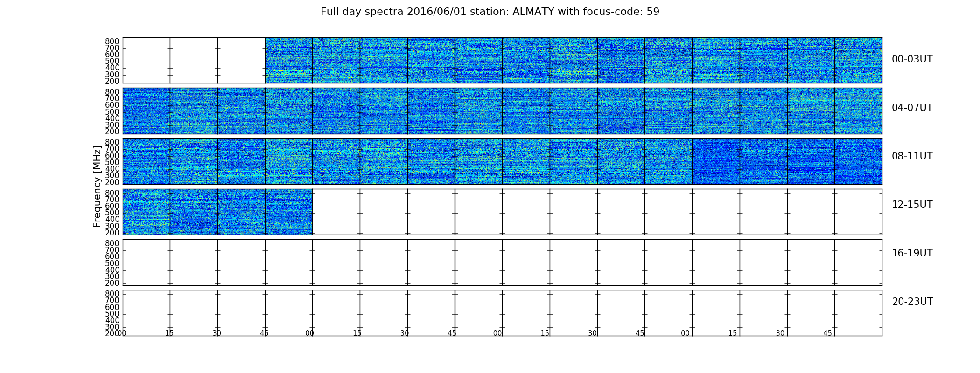This screenshot has width=980, height=373.
Task: Click the empty 20-23UT plot panel
Action: [502, 313]
